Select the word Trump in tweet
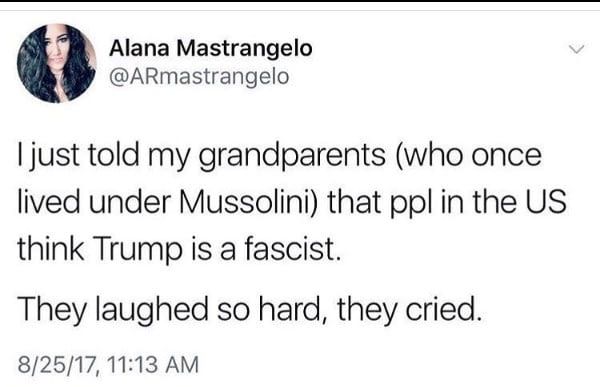 point(138,249)
